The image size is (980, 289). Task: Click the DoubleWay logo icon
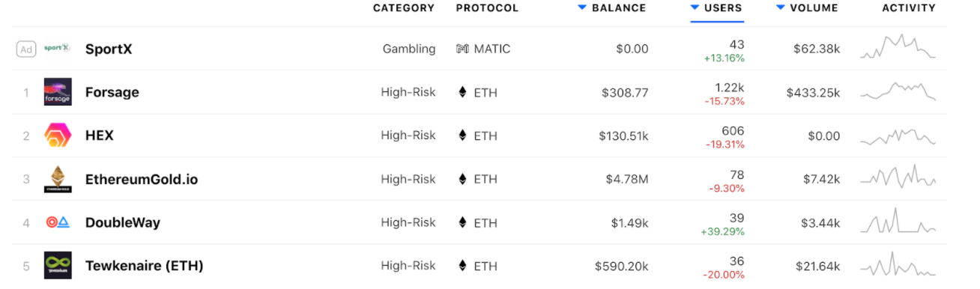(58, 222)
